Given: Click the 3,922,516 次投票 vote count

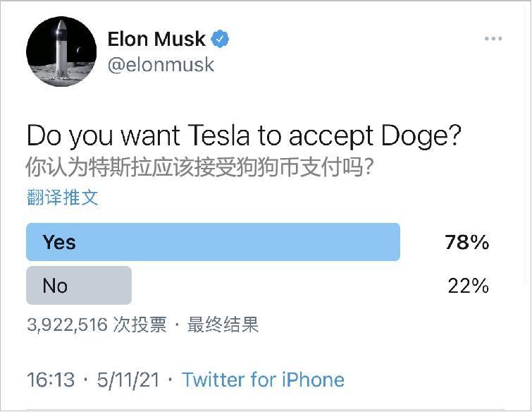Looking at the screenshot, I should pyautogui.click(x=97, y=325).
